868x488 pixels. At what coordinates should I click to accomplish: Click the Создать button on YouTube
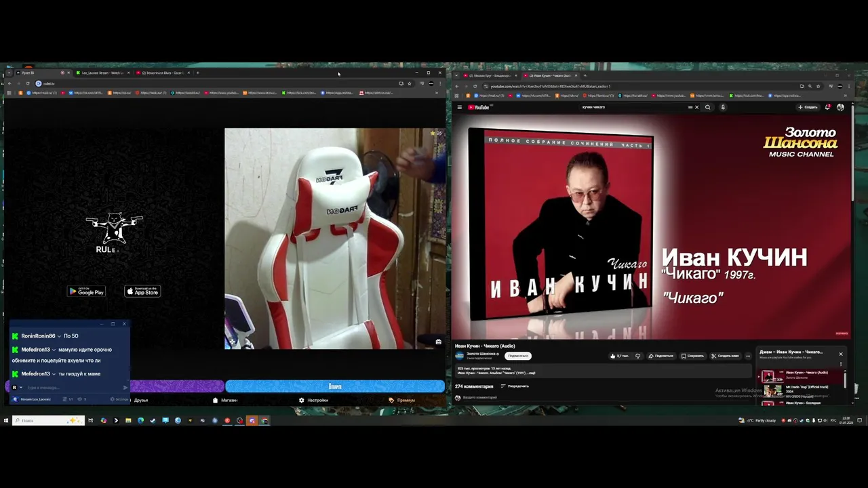coord(808,107)
